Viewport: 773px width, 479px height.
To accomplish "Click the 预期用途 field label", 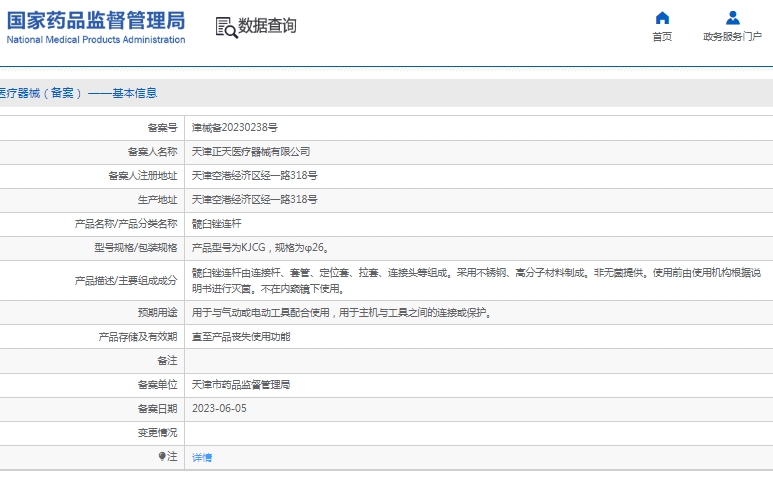I will pyautogui.click(x=157, y=312).
